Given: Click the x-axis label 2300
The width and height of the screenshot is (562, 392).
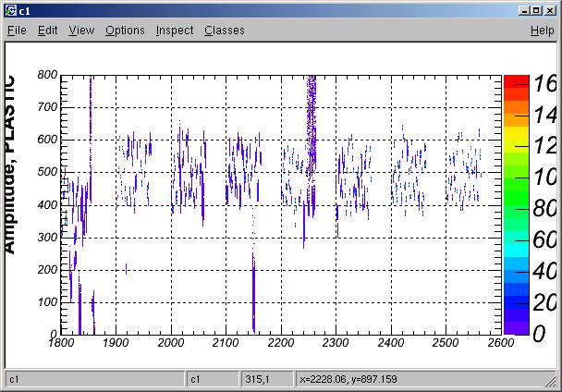Looking at the screenshot, I should pyautogui.click(x=336, y=343).
